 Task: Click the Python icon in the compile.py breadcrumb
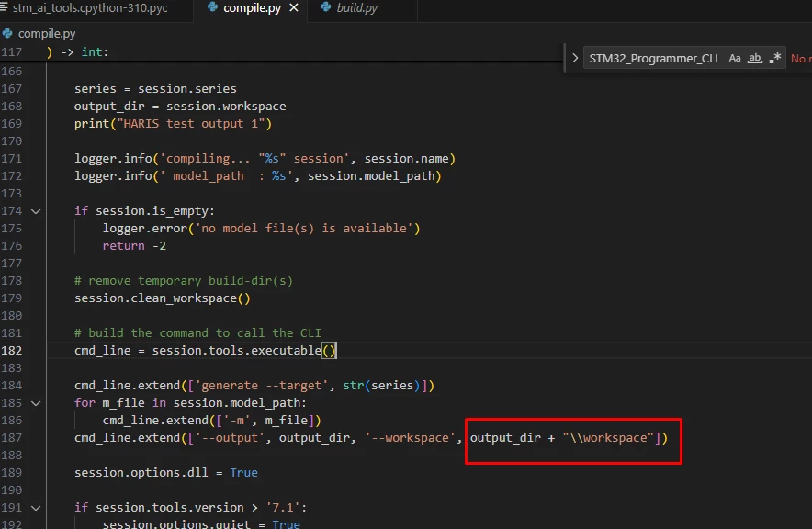[7, 34]
